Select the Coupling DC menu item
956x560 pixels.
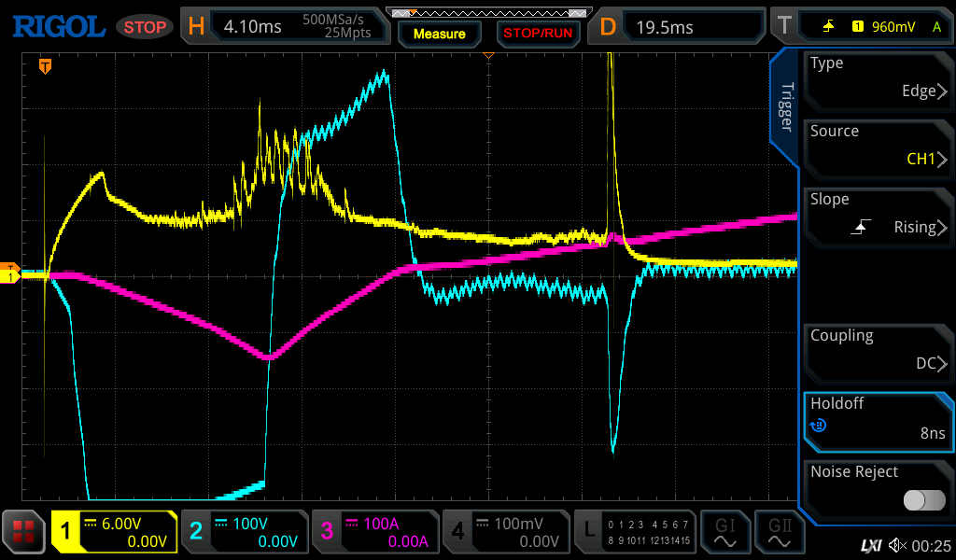[878, 350]
